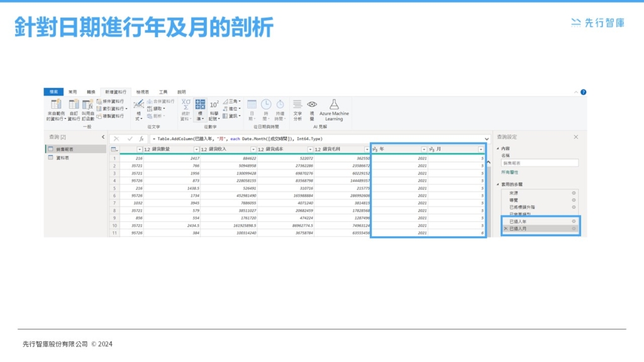644x362 pixels.
Task: Open settings gear for 來源 step
Action: pyautogui.click(x=573, y=193)
